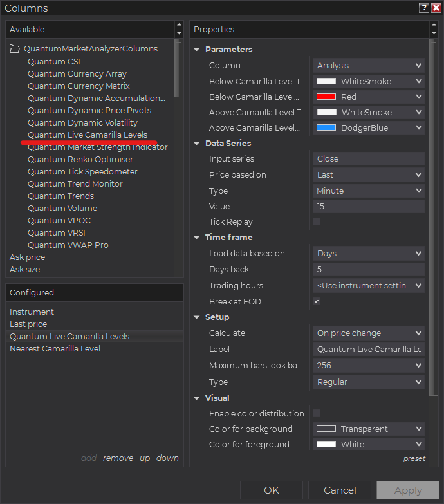The image size is (444, 504).
Task: Collapse the Data Series section
Action: click(197, 144)
